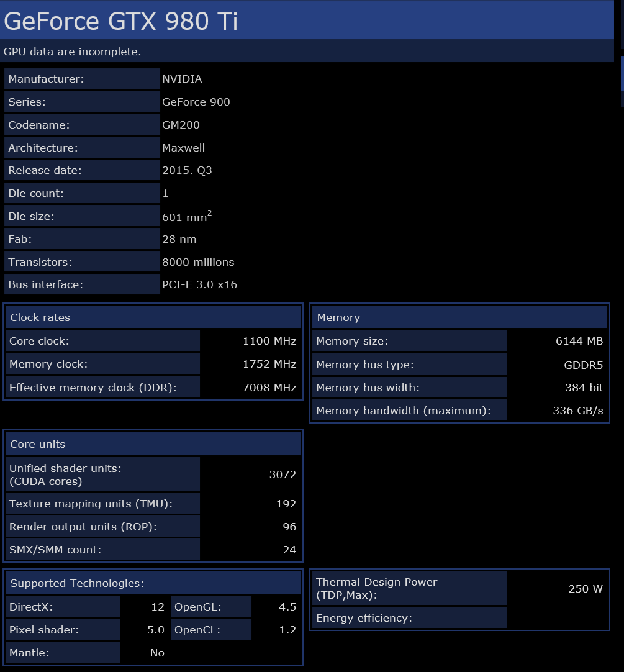Select the TMU count 192
Image resolution: width=624 pixels, height=672 pixels.
(x=286, y=504)
